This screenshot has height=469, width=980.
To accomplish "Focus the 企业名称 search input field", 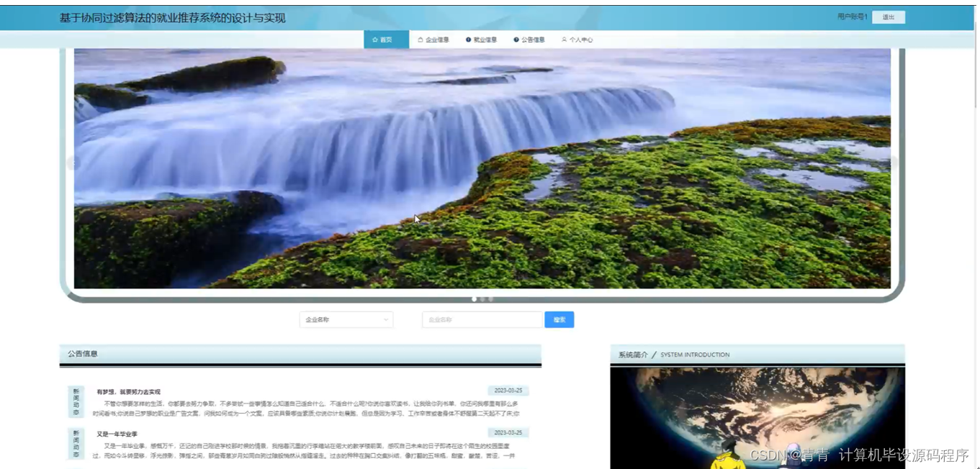I will (482, 319).
